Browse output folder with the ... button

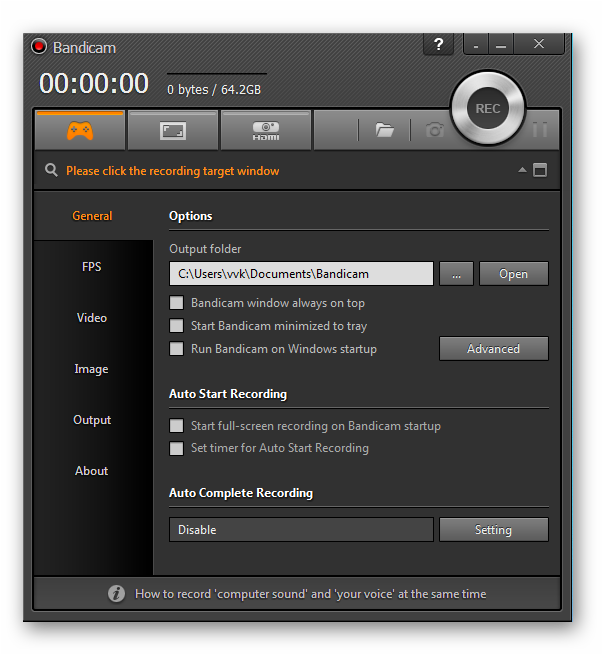coord(456,274)
